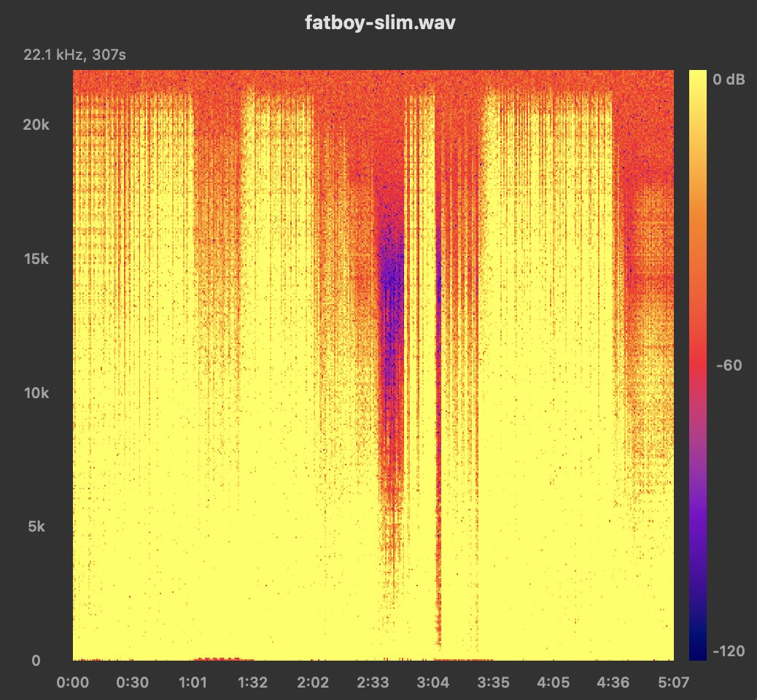Click the 1:01 time axis label
The height and width of the screenshot is (700, 757).
[193, 682]
